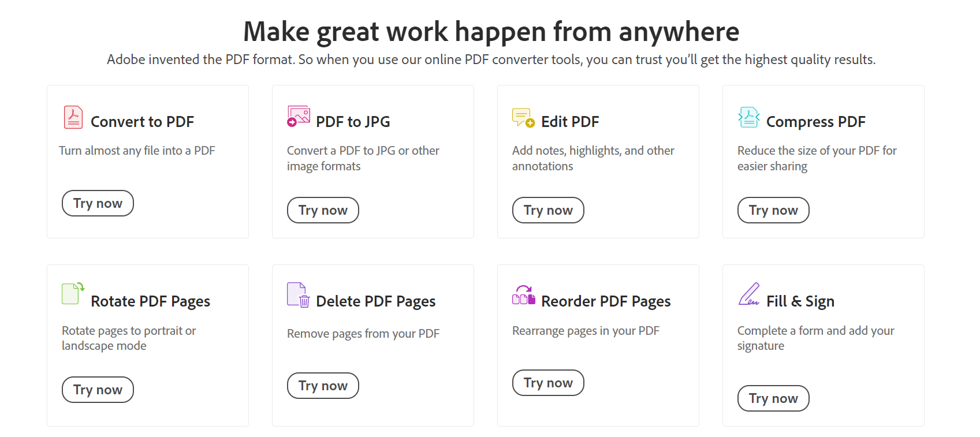Try now under Delete PDF Pages

coord(323,386)
